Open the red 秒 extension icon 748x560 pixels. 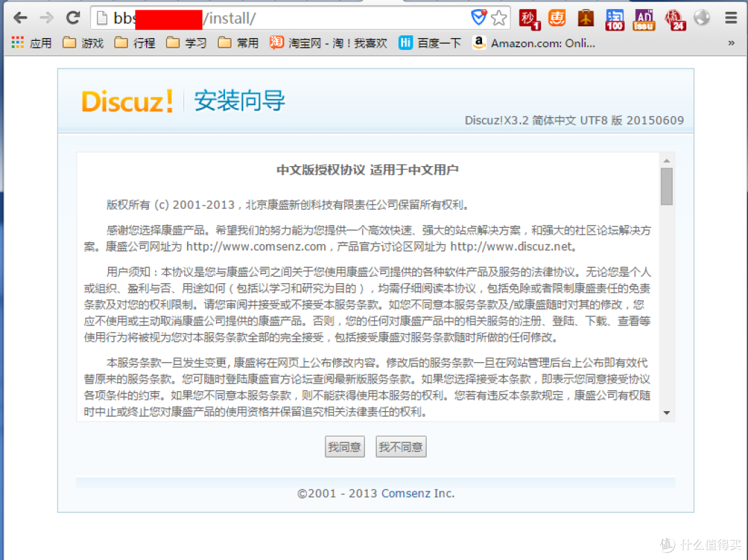(x=529, y=19)
